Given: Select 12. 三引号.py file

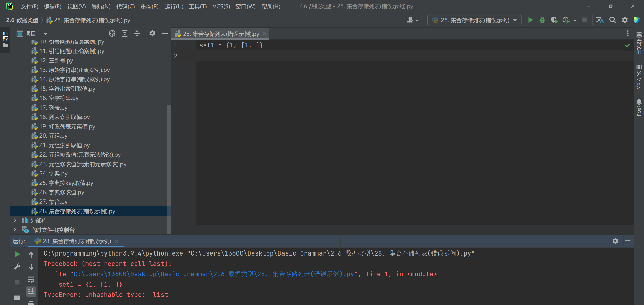Looking at the screenshot, I should [56, 60].
